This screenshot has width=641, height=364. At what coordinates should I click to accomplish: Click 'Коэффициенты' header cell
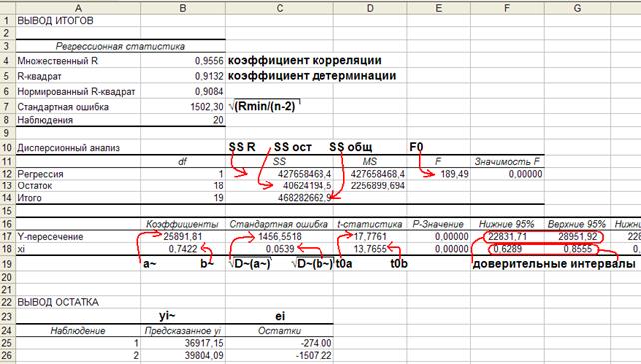[x=182, y=224]
